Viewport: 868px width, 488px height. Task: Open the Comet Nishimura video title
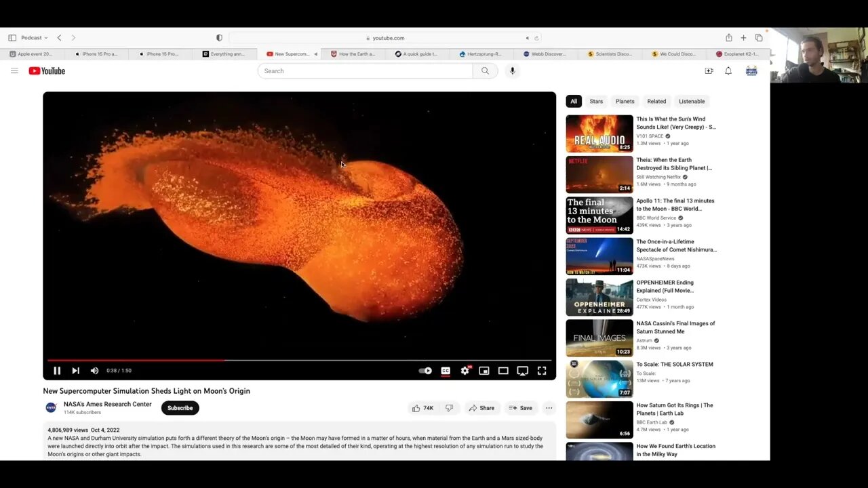(x=676, y=245)
